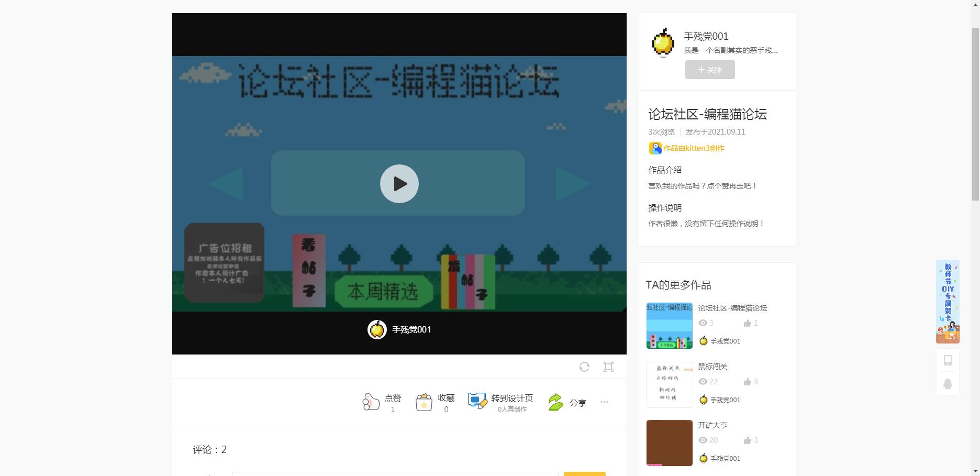Image resolution: width=980 pixels, height=476 pixels.
Task: Click author avatar below the player
Action: [x=377, y=329]
